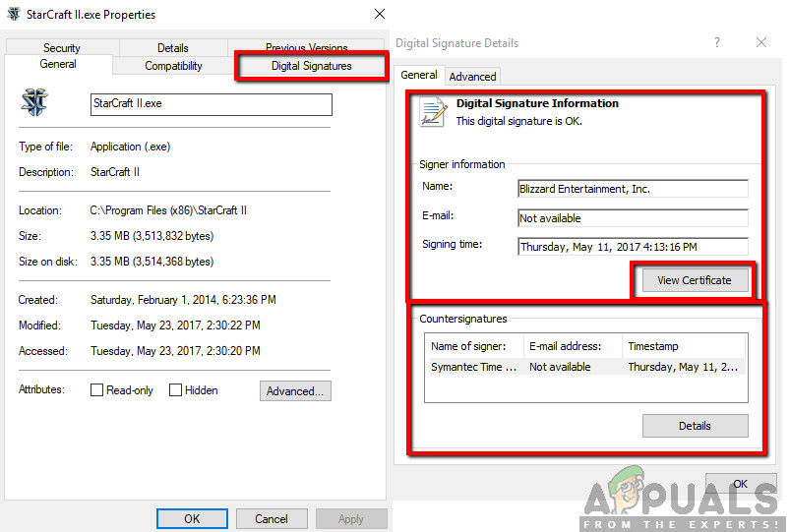The width and height of the screenshot is (790, 532).
Task: Click the StarCraft title bar icon
Action: tap(14, 14)
